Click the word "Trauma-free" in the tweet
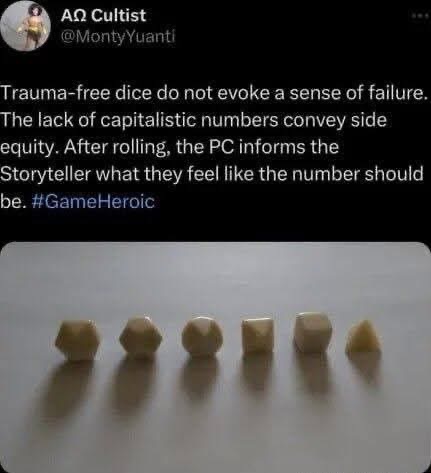 tap(56, 94)
